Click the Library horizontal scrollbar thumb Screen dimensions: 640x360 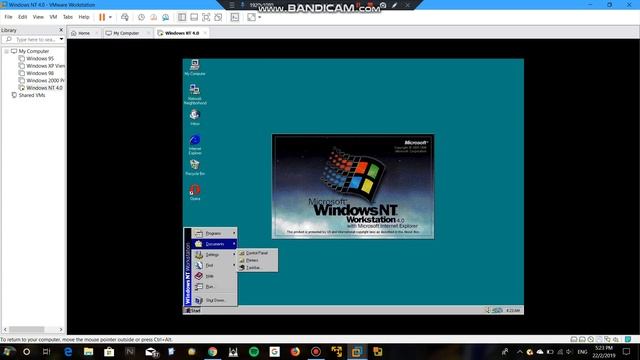(x=27, y=329)
